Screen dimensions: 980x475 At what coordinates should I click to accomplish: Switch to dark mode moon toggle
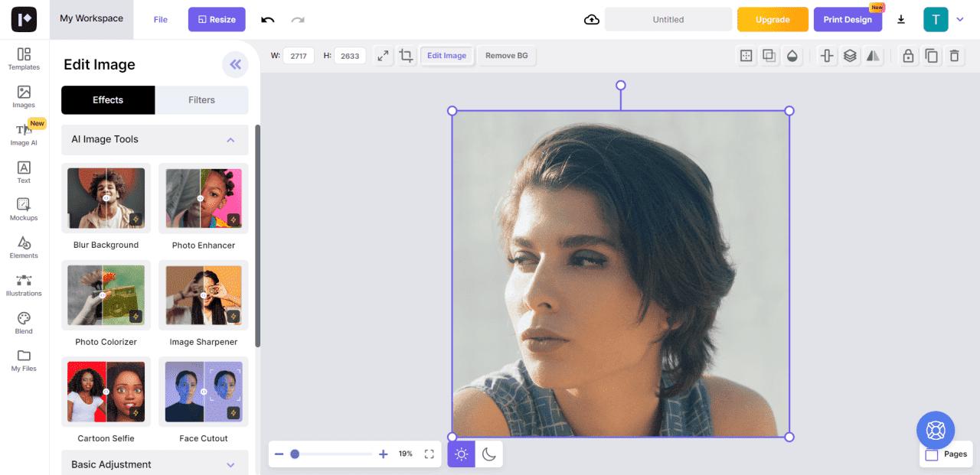[489, 454]
